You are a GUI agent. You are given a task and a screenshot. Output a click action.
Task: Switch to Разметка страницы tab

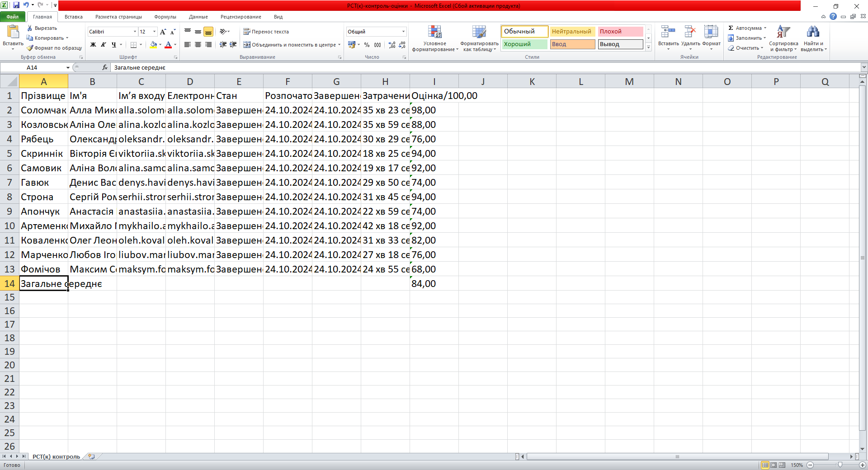[118, 17]
